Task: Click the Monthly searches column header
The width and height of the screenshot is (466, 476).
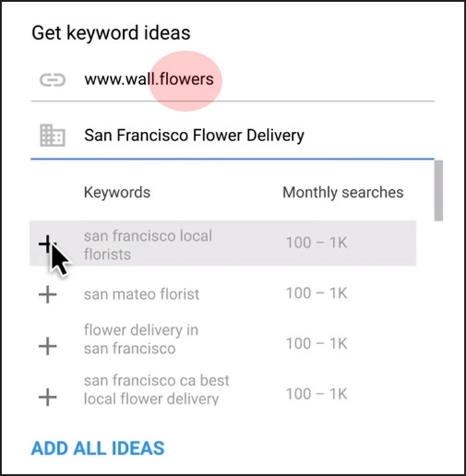Action: pyautogui.click(x=343, y=192)
